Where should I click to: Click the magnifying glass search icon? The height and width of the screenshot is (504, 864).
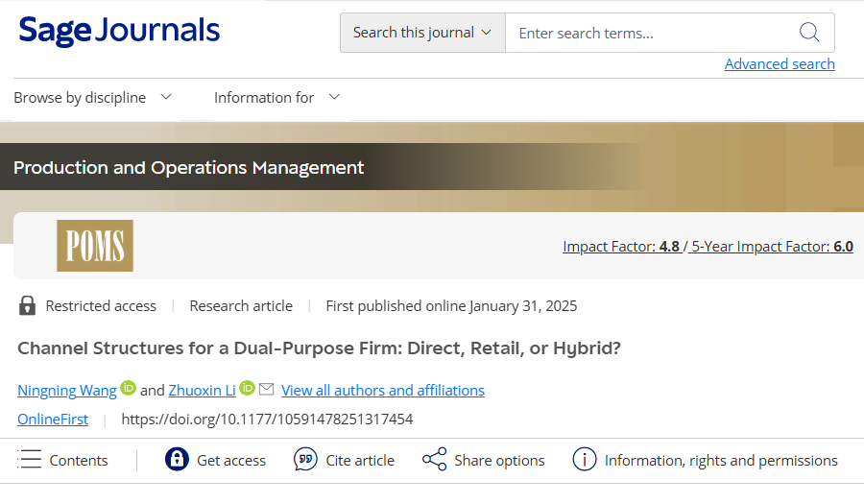coord(809,33)
